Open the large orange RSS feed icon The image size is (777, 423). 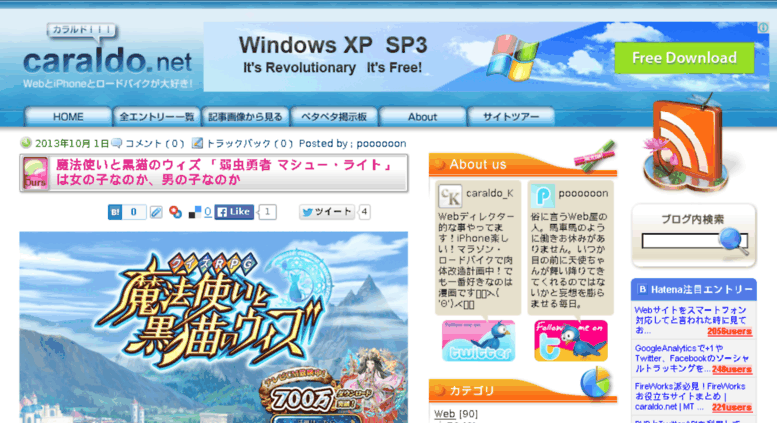pos(686,144)
